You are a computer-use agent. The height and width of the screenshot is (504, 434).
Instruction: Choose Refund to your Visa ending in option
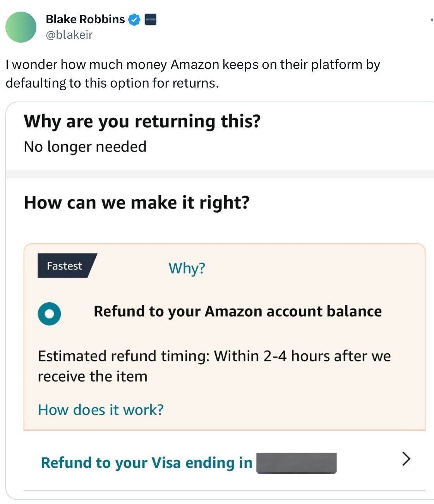(224, 462)
